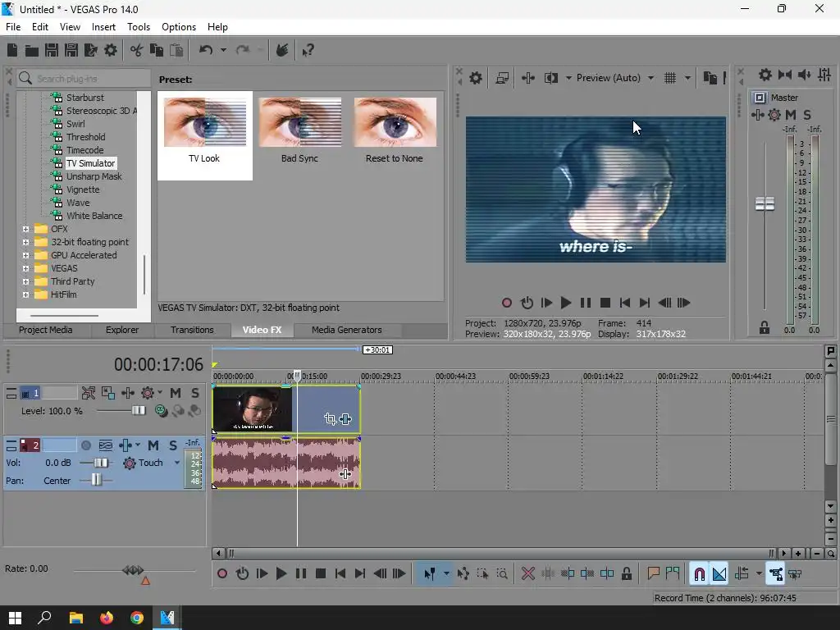The image size is (840, 630).
Task: Solo audio track 2
Action: (173, 445)
